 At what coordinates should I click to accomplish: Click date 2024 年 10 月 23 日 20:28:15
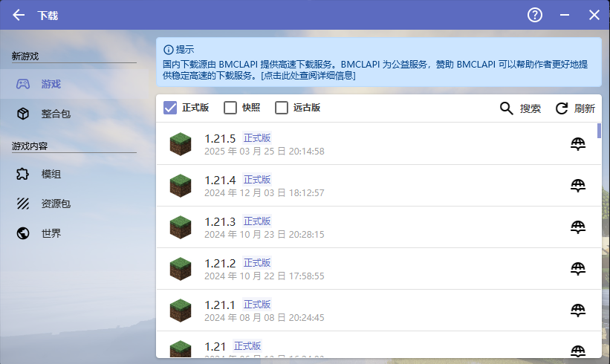point(265,235)
